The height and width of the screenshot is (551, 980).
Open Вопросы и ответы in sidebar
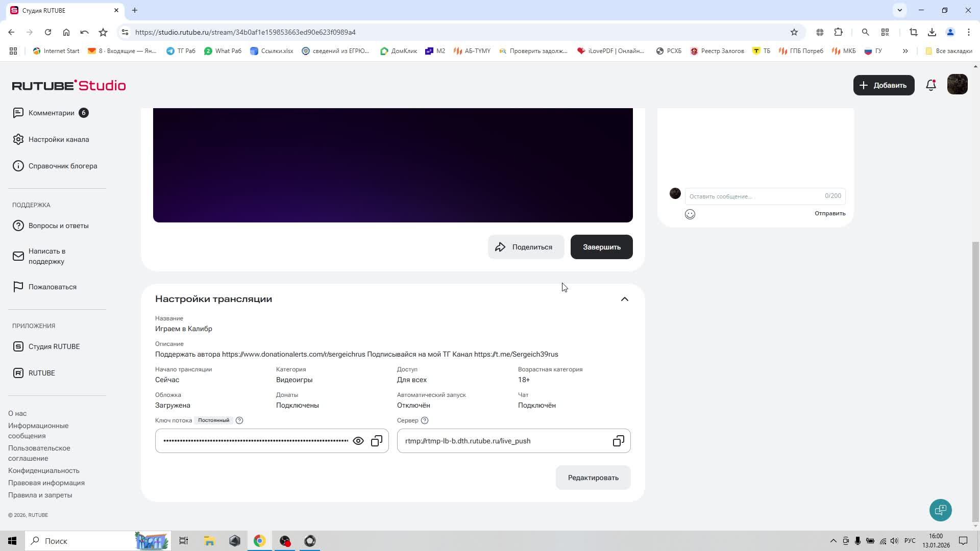click(x=59, y=226)
